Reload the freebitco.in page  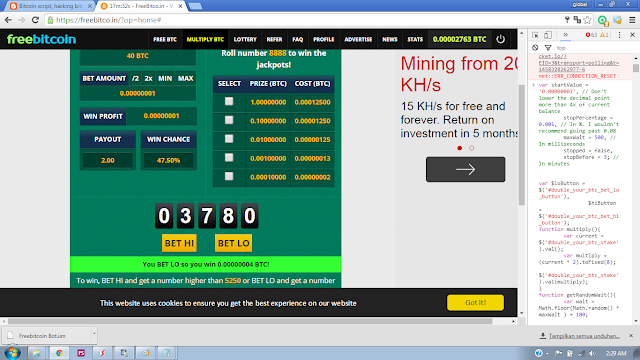(36, 20)
